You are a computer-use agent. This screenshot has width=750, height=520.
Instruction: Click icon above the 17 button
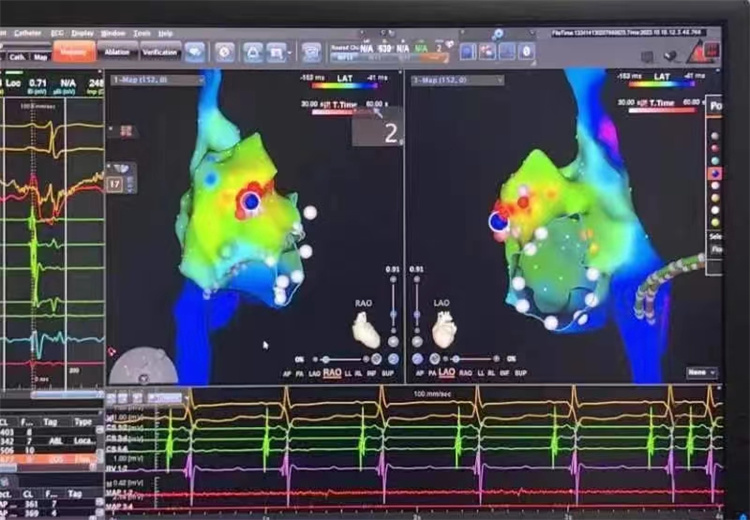(x=121, y=168)
